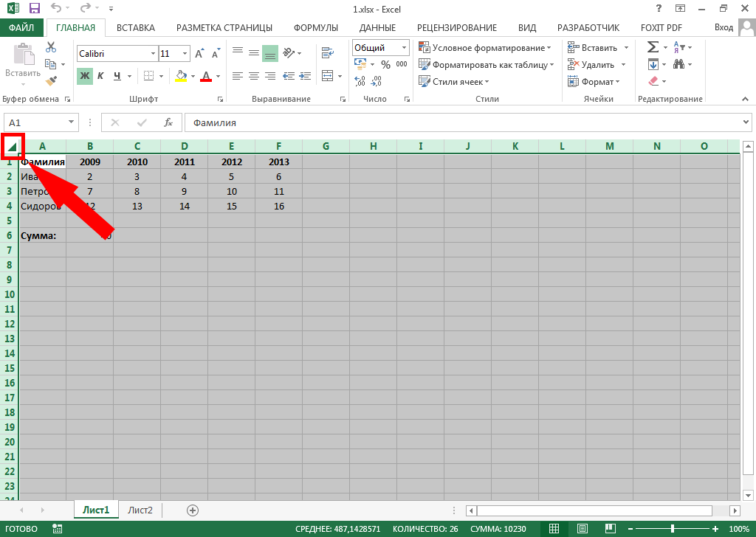Click the Find binoculars icon
Viewport: 756px width, 537px height.
click(678, 65)
